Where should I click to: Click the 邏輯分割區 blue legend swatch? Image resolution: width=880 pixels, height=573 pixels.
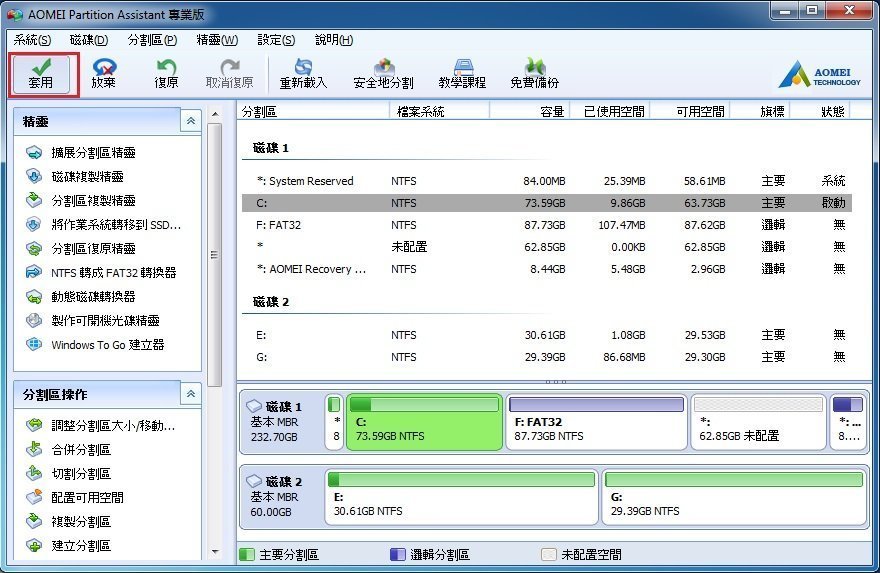(397, 554)
